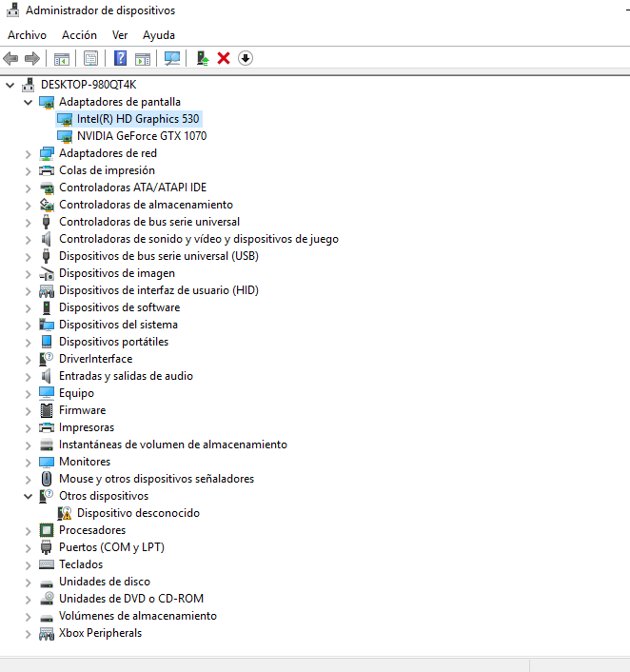The height and width of the screenshot is (672, 630).
Task: Click the NVIDIA GeForce GTX 1070 adapter icon
Action: coord(65,137)
